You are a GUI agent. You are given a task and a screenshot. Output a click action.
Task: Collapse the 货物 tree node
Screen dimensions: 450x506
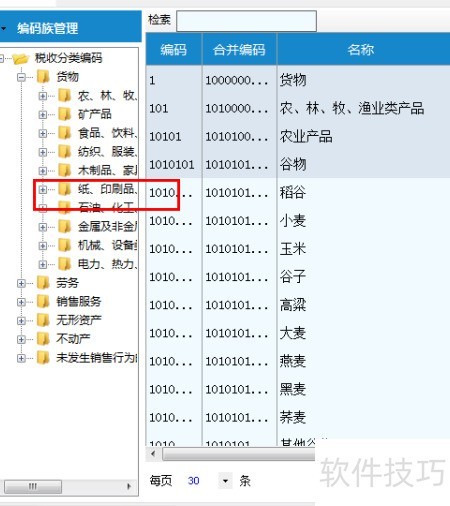(x=21, y=77)
